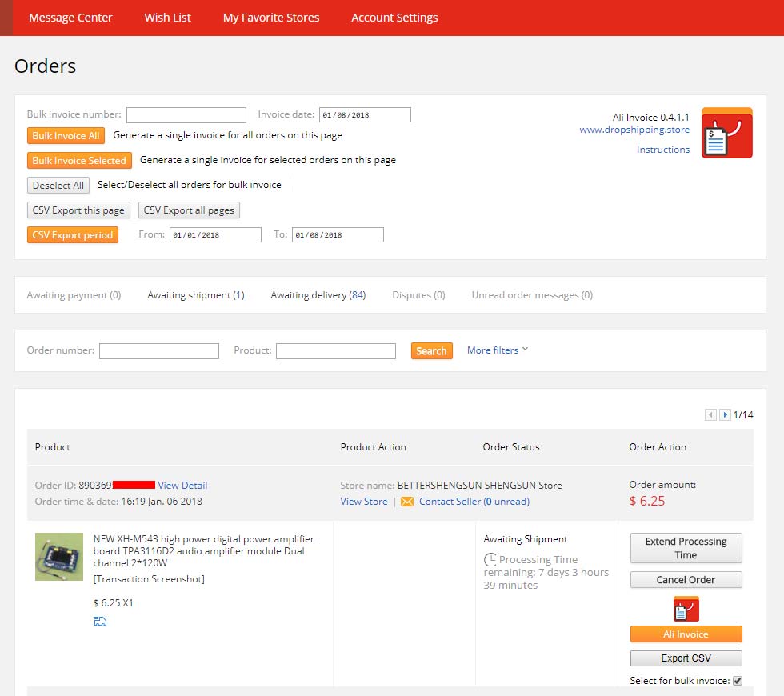
Task: Open the Awaiting payment (0) tab
Action: coord(74,294)
